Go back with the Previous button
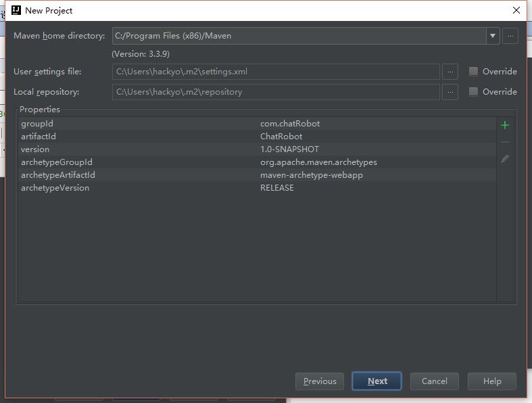The width and height of the screenshot is (532, 403). (320, 381)
